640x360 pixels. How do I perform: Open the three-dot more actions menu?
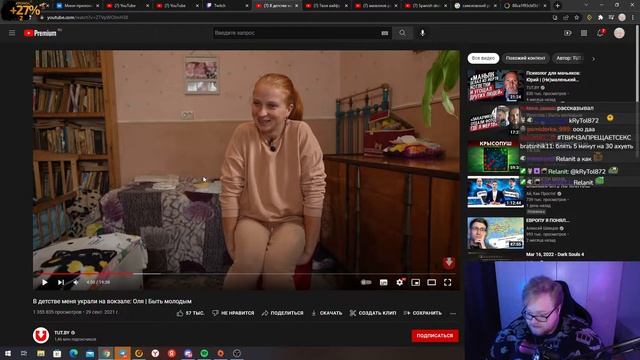[453, 313]
